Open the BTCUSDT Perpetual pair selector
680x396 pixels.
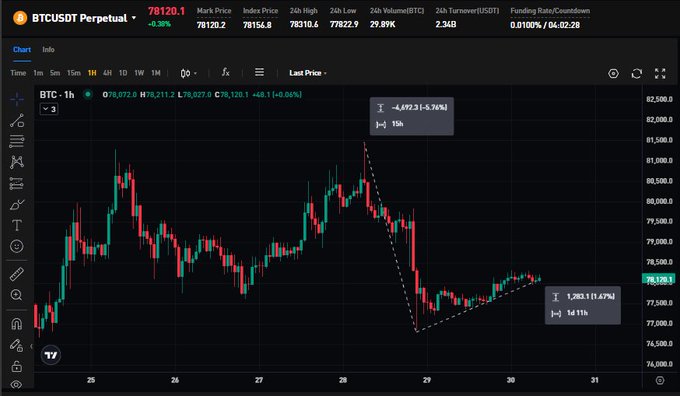(84, 18)
